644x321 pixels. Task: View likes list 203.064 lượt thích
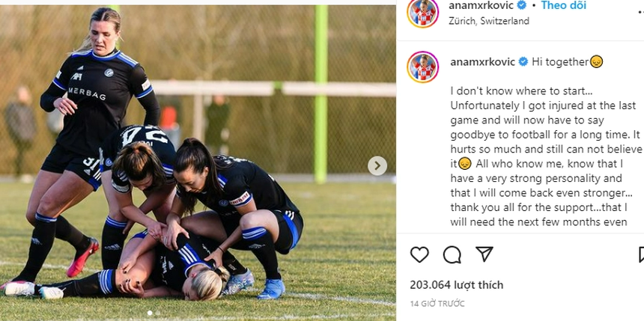pos(456,285)
